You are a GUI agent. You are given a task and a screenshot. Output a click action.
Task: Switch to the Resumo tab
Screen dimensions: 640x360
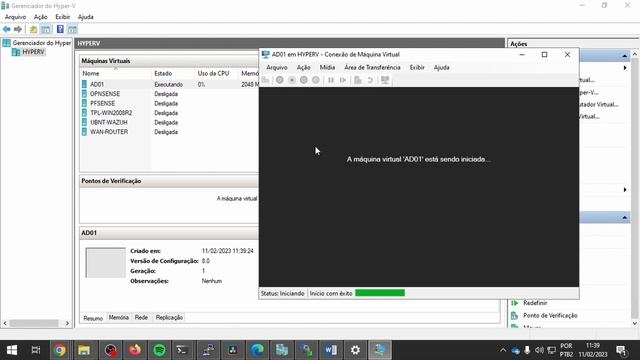coord(93,318)
